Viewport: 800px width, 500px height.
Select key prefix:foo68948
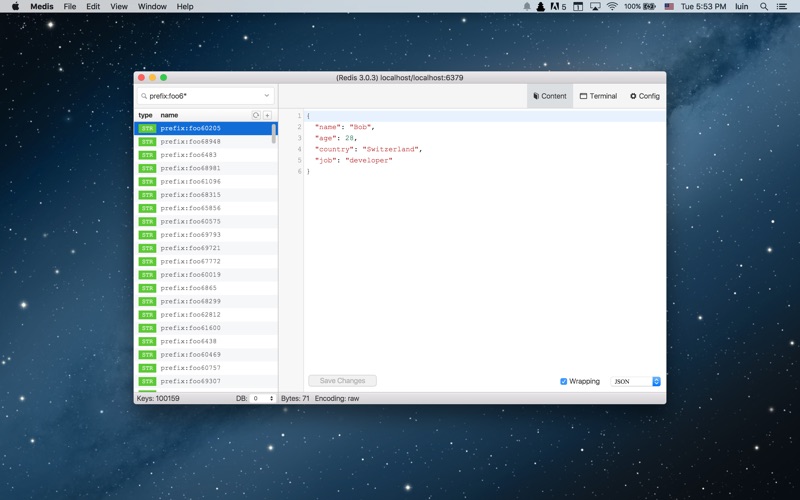pos(206,141)
